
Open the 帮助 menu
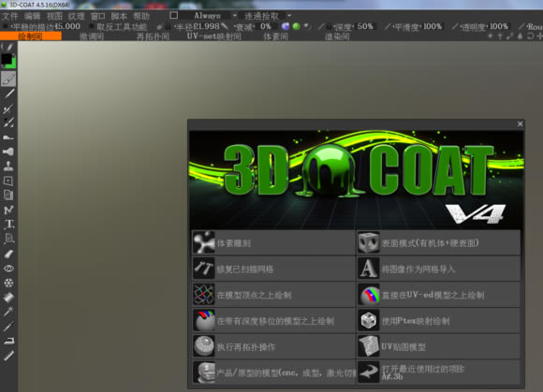click(x=141, y=16)
